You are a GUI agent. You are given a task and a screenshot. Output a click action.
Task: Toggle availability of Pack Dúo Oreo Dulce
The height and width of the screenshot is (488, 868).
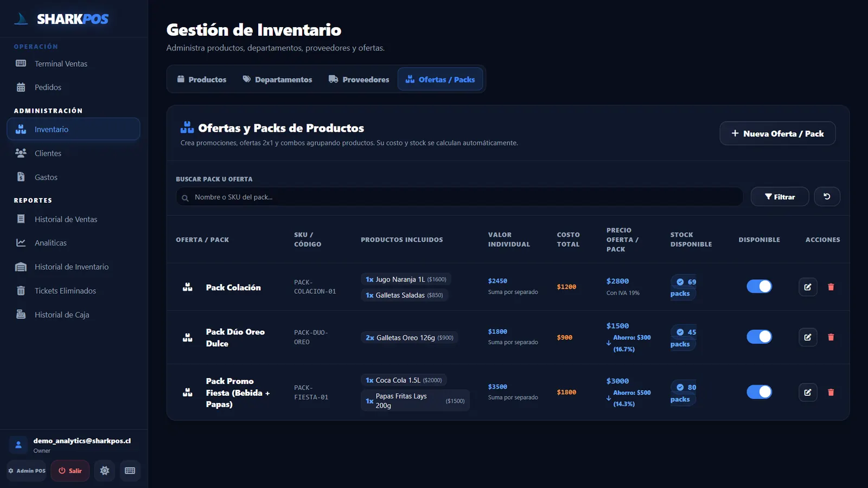[759, 337]
